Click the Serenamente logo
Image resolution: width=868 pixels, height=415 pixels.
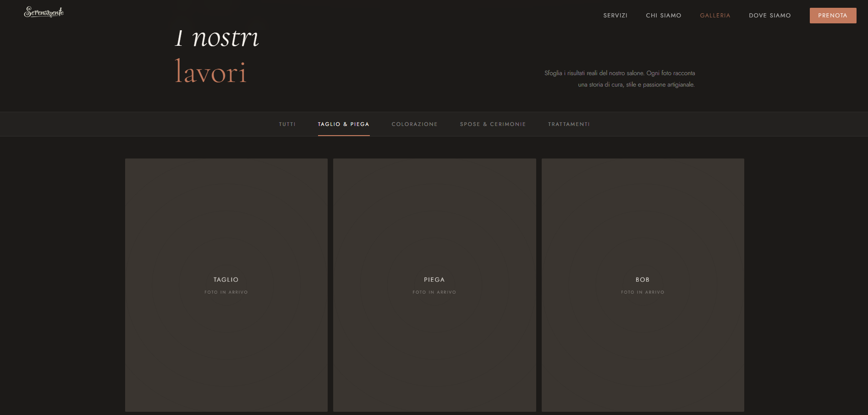click(x=44, y=12)
